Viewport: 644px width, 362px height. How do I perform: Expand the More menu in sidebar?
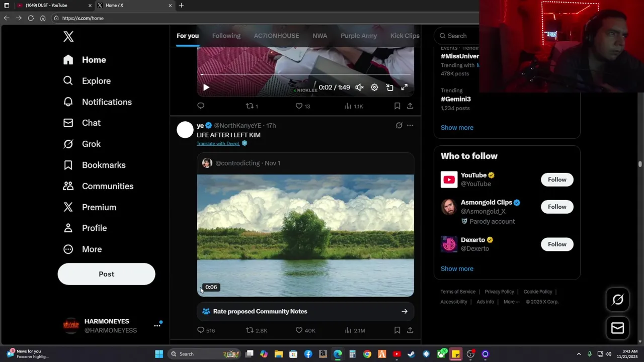click(82, 249)
